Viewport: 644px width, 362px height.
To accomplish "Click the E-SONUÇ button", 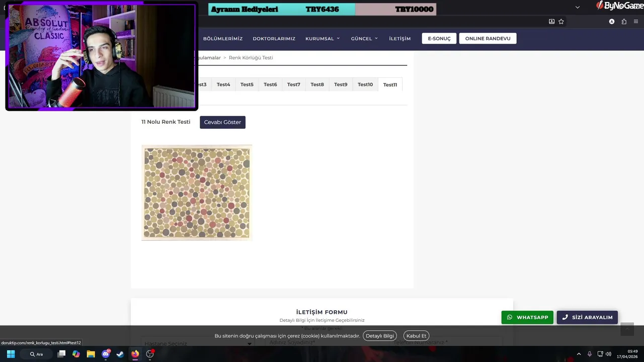I will click(439, 39).
